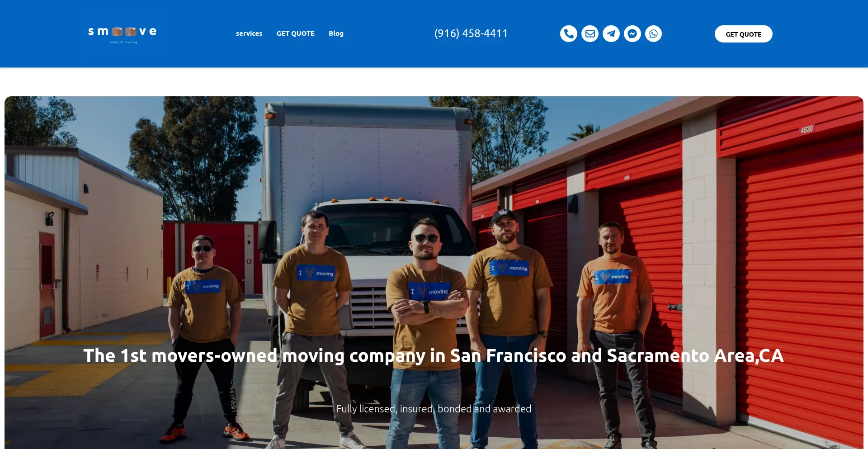Click the phone call icon

(x=568, y=33)
